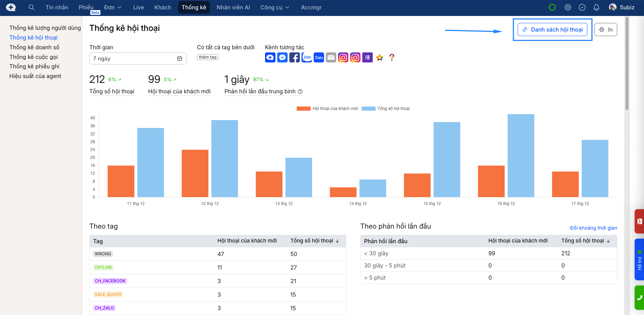Expand the Đơn dropdown menu
This screenshot has height=315, width=644.
coord(113,7)
